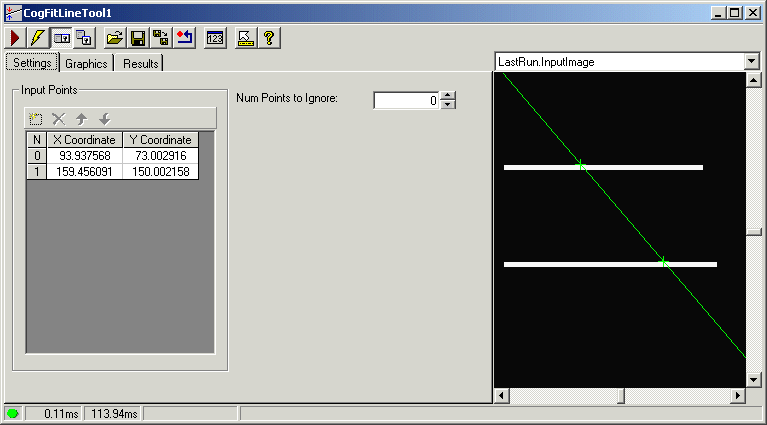Viewport: 767px width, 425px height.
Task: Click the image horizontal scrollbar thumb
Action: tap(620, 396)
